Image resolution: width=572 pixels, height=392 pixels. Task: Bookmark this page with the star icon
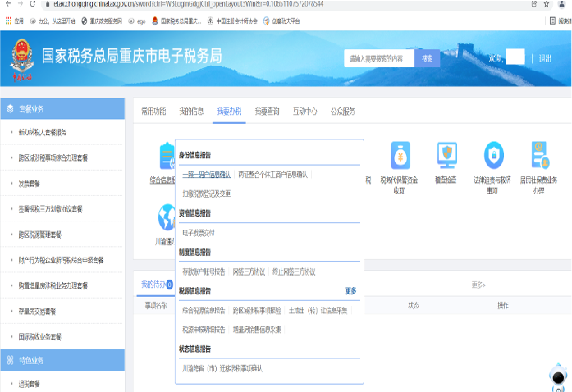[x=546, y=4]
